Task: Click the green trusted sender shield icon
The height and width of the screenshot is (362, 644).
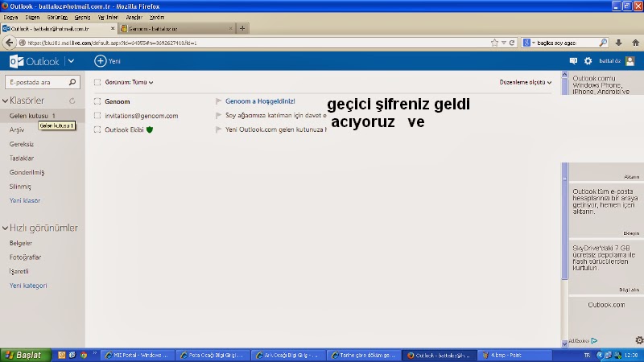Action: point(150,130)
